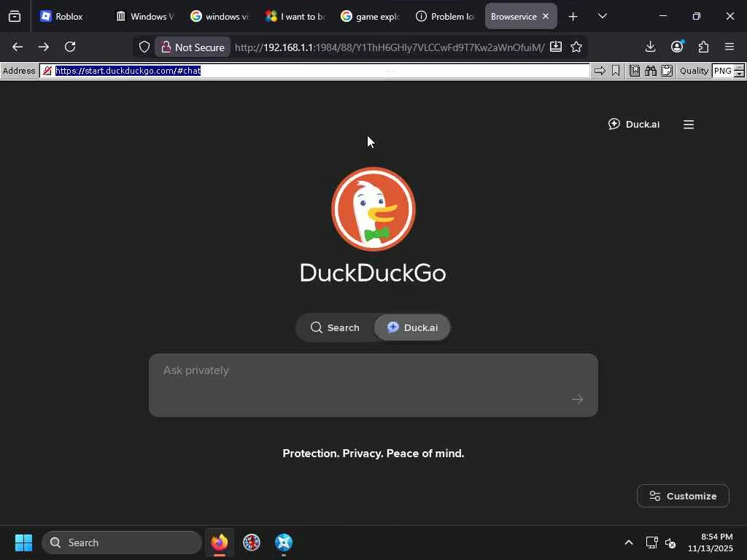Open a new Firefox tab
This screenshot has width=747, height=560.
573,17
